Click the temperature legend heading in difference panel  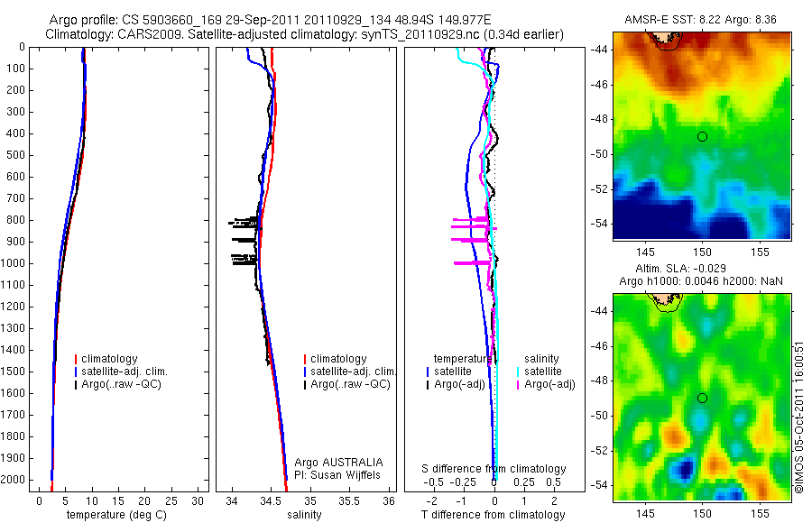point(462,359)
